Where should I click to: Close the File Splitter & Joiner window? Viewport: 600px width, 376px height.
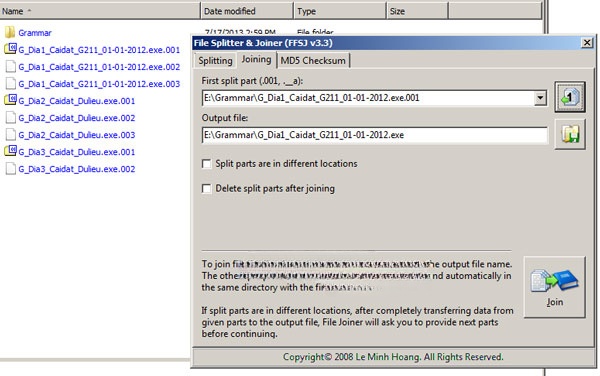[x=587, y=42]
